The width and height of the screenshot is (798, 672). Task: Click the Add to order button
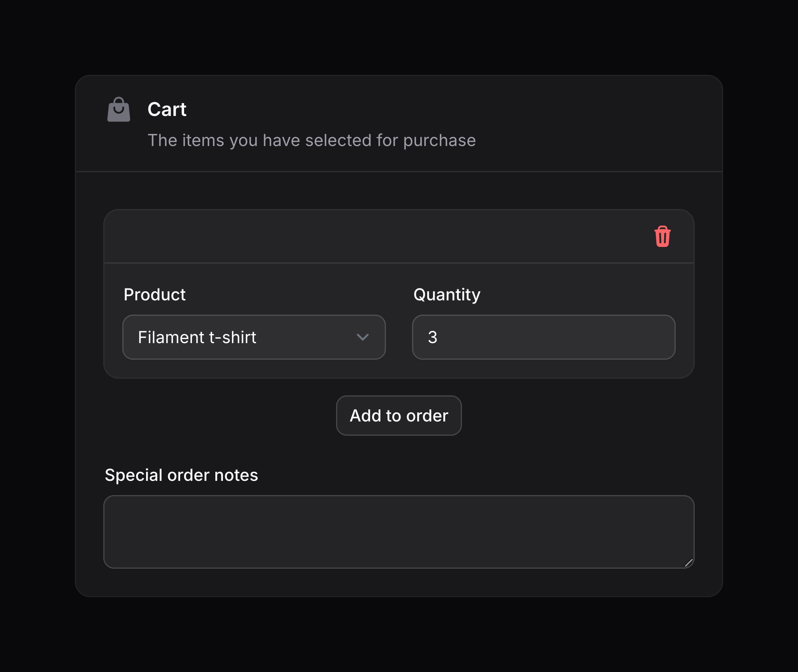coord(399,416)
